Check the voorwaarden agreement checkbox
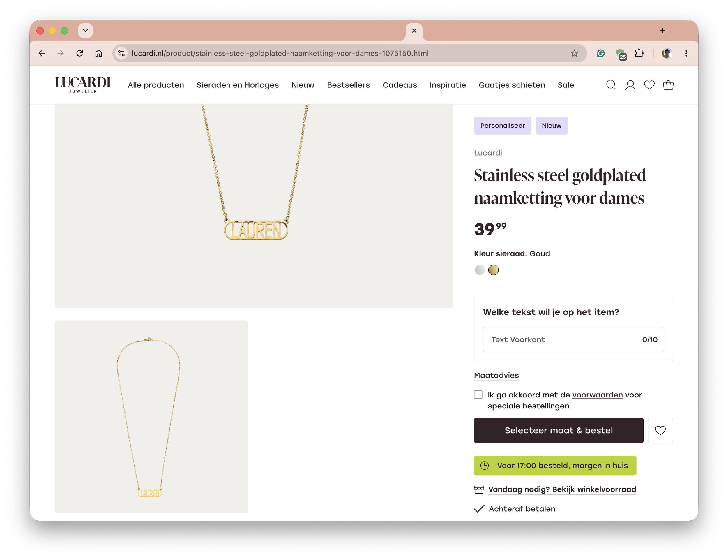This screenshot has height=560, width=728. (x=478, y=395)
